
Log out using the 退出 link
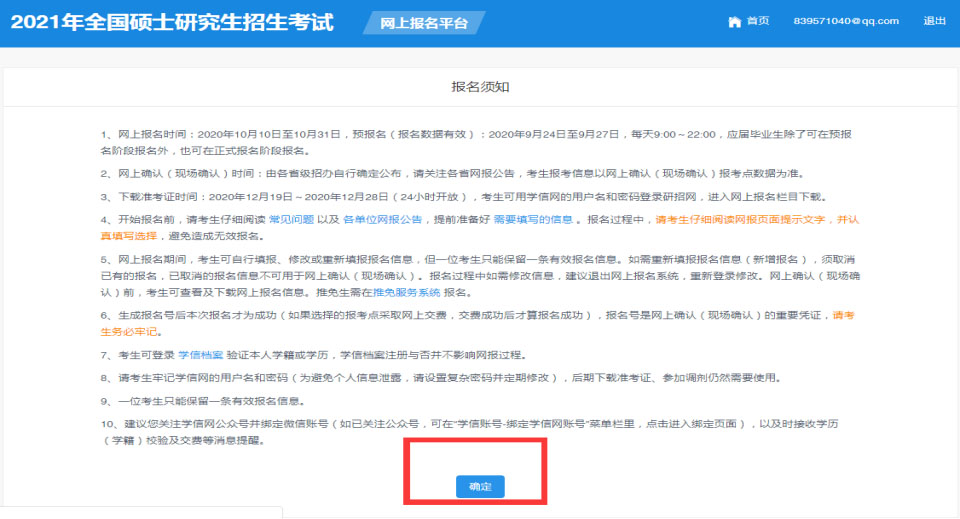(x=934, y=21)
